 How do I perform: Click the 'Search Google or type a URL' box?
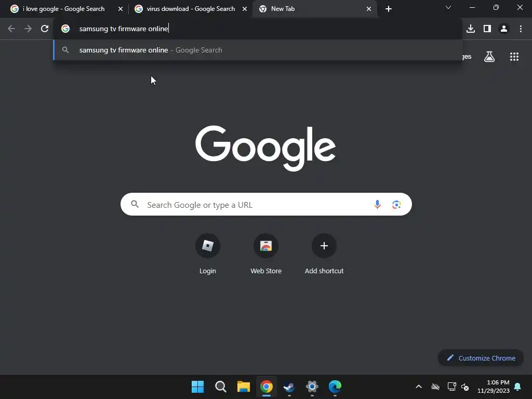coord(266,204)
